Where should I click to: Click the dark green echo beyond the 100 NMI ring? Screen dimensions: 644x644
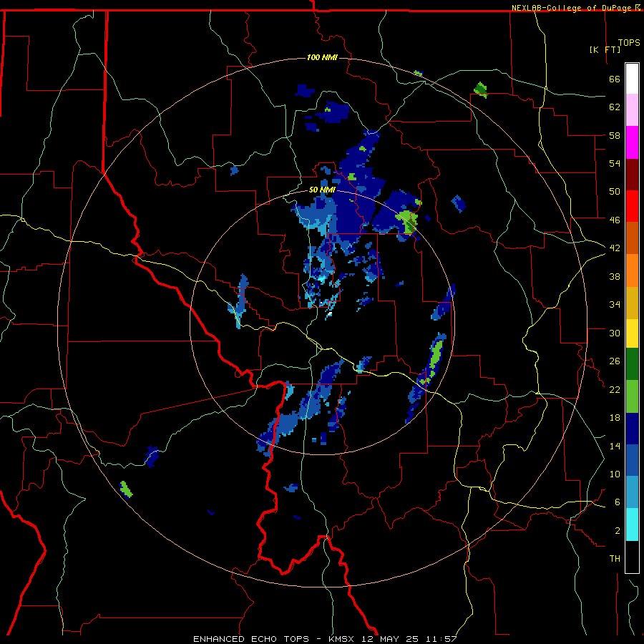click(481, 90)
